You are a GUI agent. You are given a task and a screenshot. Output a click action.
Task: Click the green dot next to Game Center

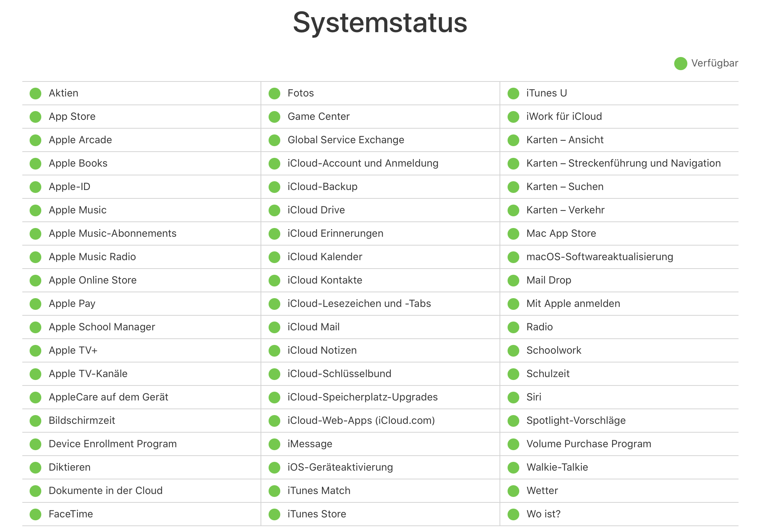[x=274, y=117]
